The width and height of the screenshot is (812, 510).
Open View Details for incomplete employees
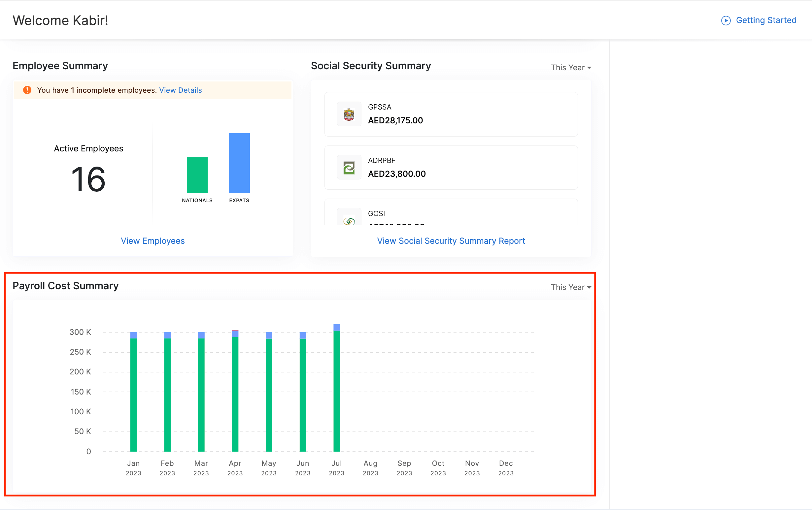click(x=181, y=90)
